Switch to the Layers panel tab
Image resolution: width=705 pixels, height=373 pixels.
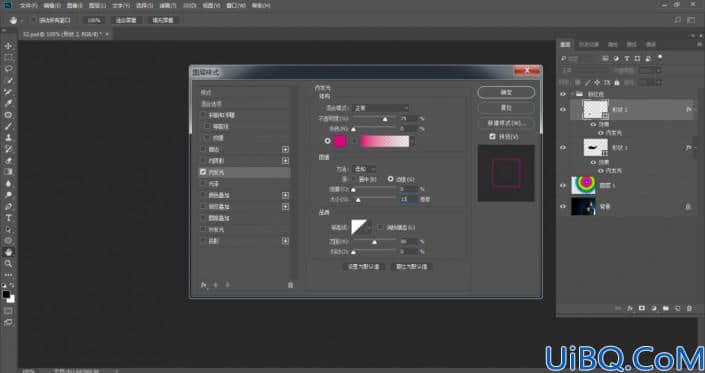point(565,44)
